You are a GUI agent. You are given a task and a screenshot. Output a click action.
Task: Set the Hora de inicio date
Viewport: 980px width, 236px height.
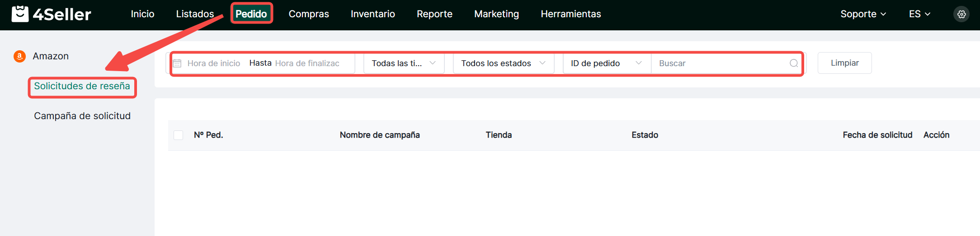214,63
